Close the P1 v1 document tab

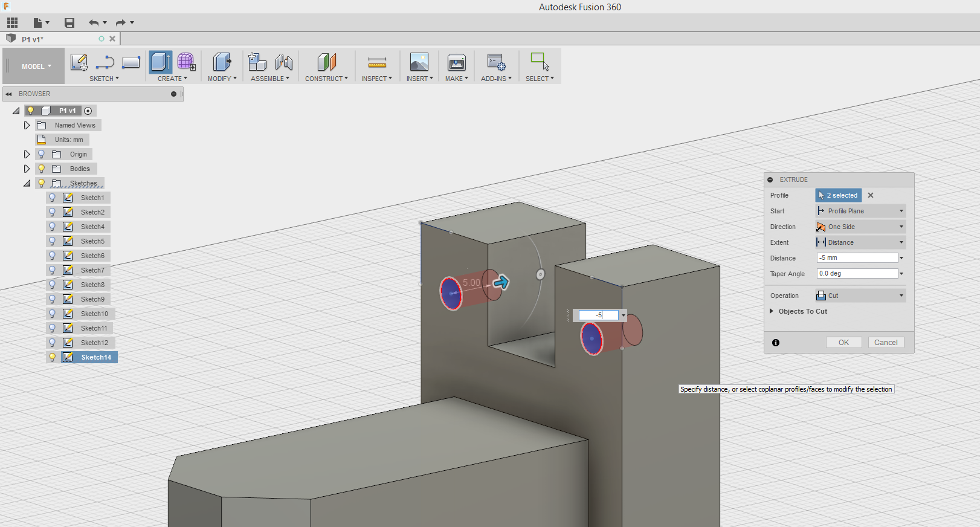(x=112, y=39)
